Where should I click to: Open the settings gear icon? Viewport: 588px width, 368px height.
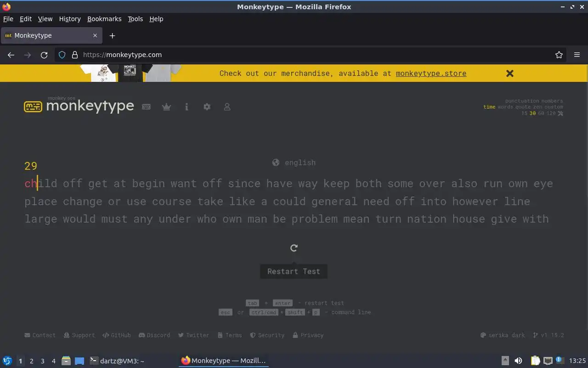[207, 107]
